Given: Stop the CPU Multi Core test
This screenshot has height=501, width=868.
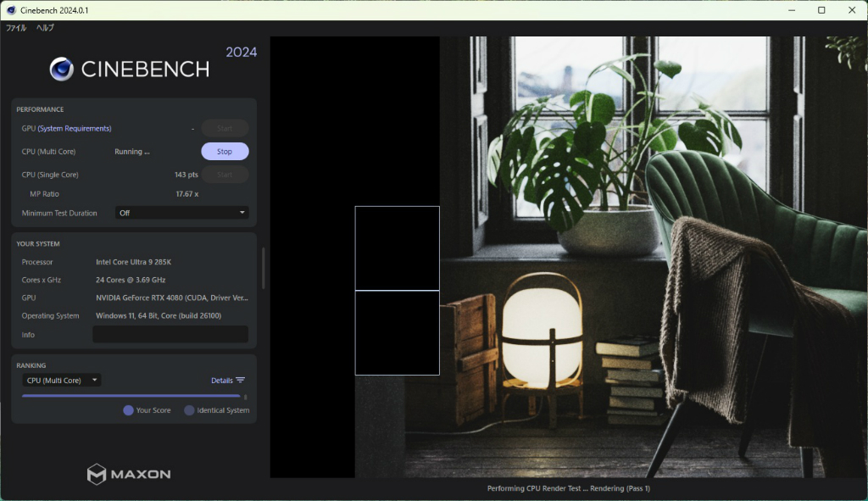Looking at the screenshot, I should (225, 151).
